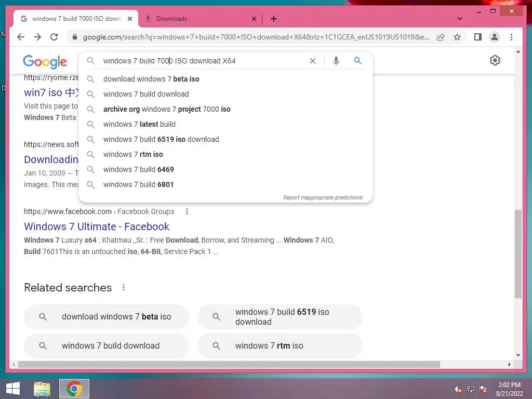Close the Downloads tab
The image size is (532, 399).
coord(254,19)
